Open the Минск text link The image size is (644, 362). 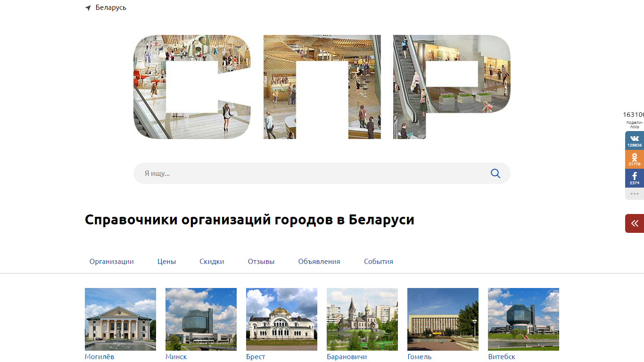[176, 357]
